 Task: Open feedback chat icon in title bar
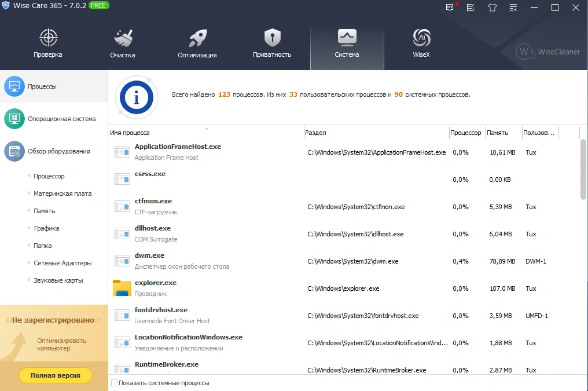pos(450,8)
